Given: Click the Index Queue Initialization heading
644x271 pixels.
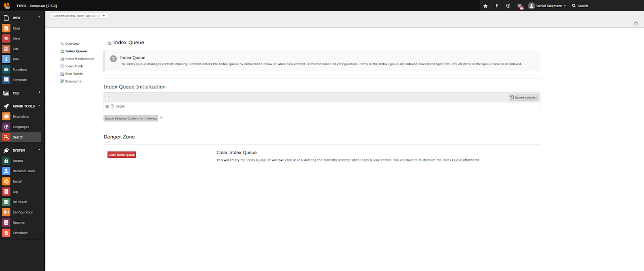Looking at the screenshot, I should click(x=134, y=87).
